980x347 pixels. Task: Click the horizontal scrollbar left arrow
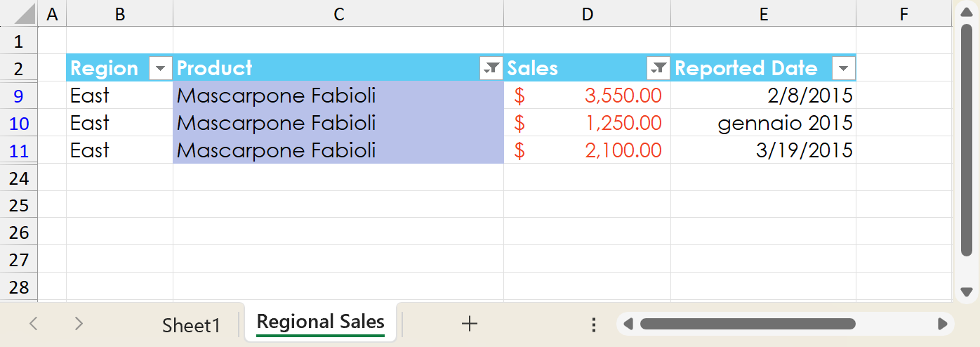coord(628,324)
